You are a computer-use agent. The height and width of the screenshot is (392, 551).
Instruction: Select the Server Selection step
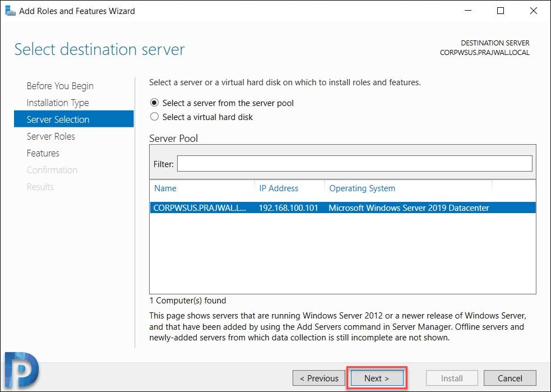click(74, 119)
